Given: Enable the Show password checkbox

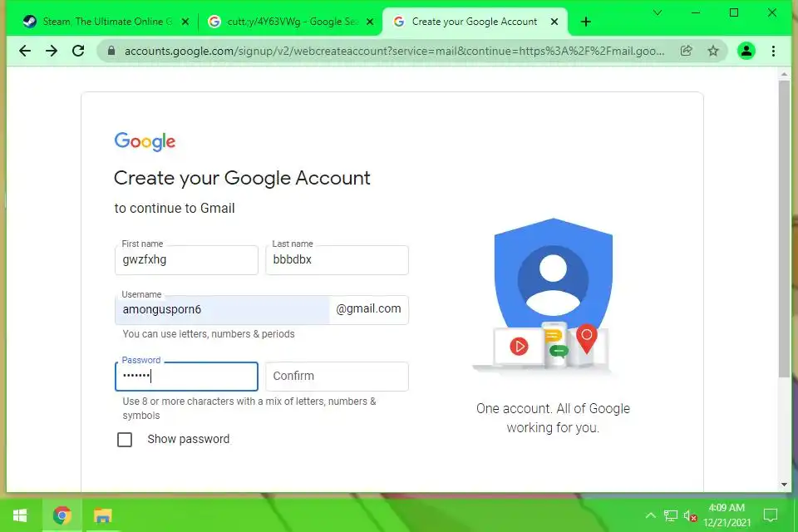Looking at the screenshot, I should coord(125,440).
